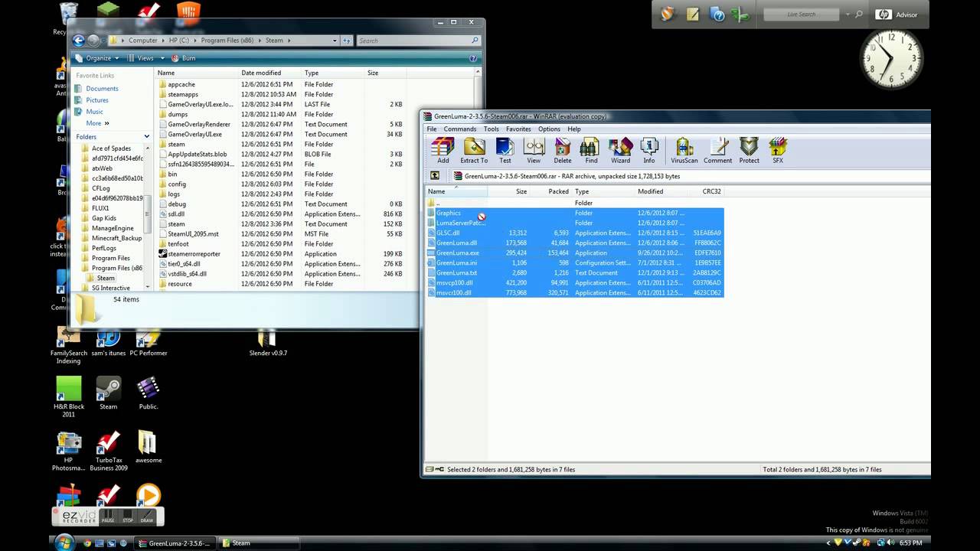This screenshot has height=551, width=980.
Task: Open the File menu in WinRAR
Action: [432, 129]
